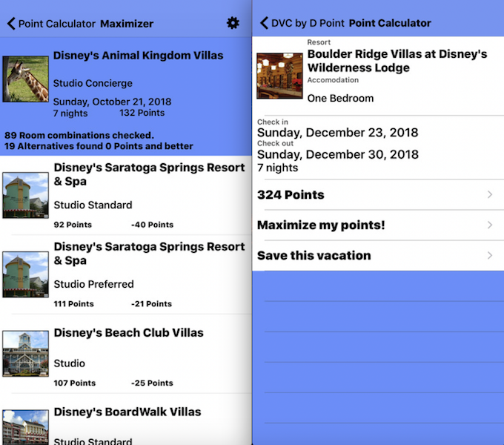This screenshot has width=504, height=445.
Task: Choose Disney's Beach Club Villas Studio
Action: coord(126,354)
